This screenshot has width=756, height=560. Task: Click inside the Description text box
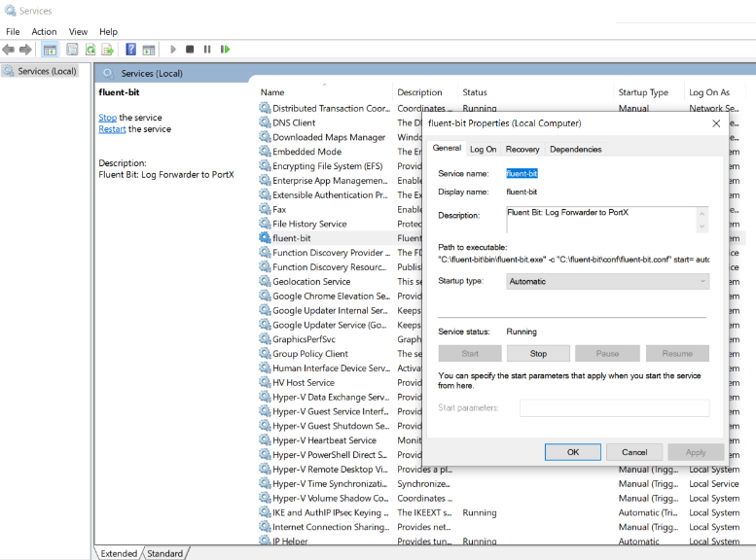pyautogui.click(x=600, y=220)
